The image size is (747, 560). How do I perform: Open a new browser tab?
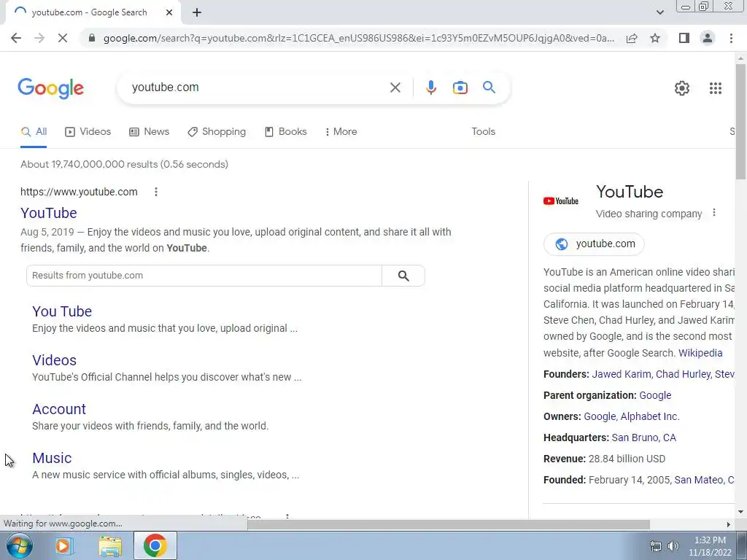[197, 12]
